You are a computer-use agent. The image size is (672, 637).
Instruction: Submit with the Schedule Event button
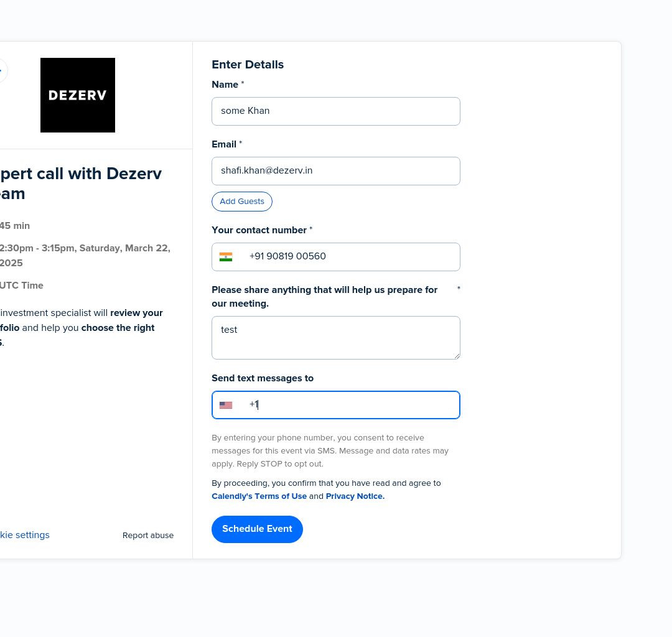point(257,529)
